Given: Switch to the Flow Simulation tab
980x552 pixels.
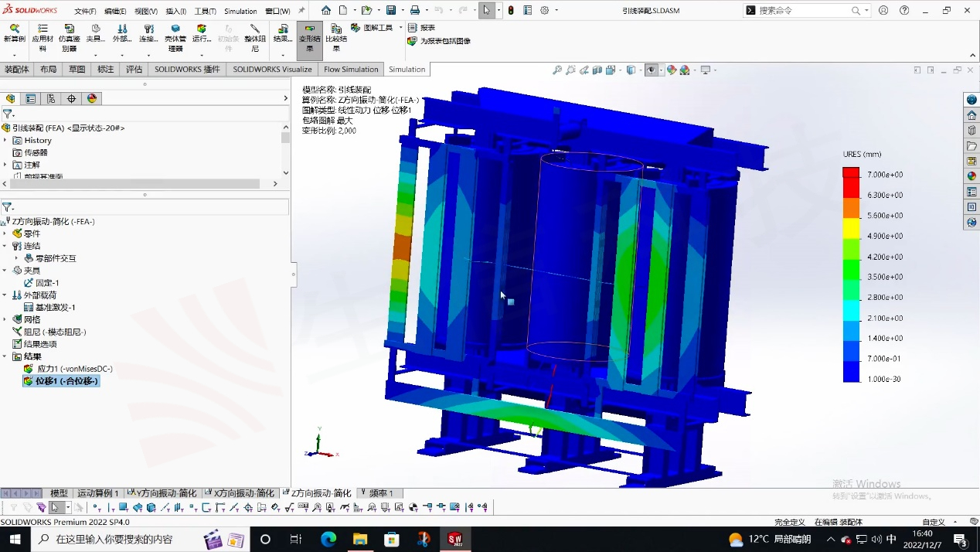Looking at the screenshot, I should pyautogui.click(x=351, y=70).
